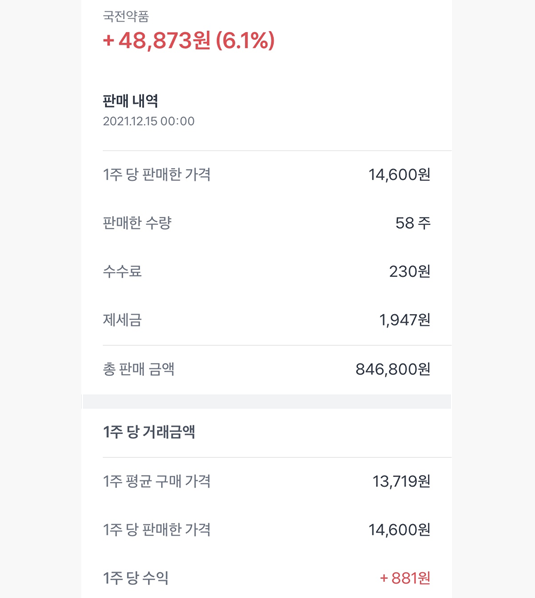Screen dimensions: 535x598
Task: Click the 2021.12.15 00:00 sale date
Action: coord(149,121)
